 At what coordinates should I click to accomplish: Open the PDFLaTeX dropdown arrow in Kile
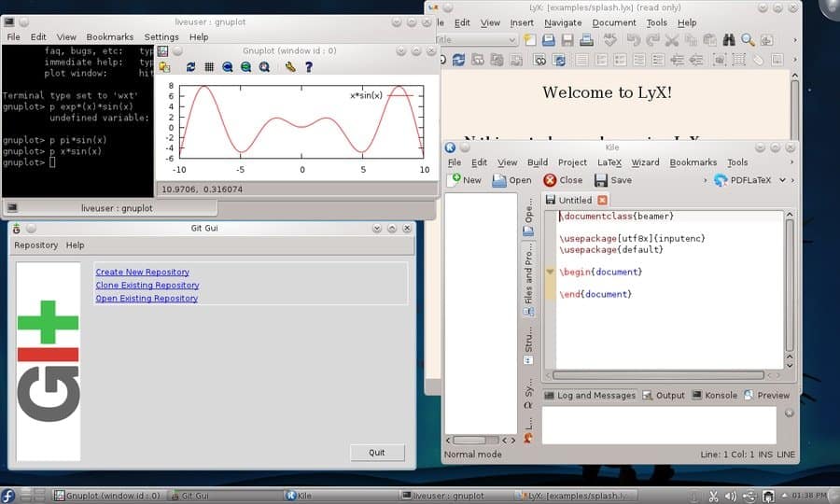782,180
